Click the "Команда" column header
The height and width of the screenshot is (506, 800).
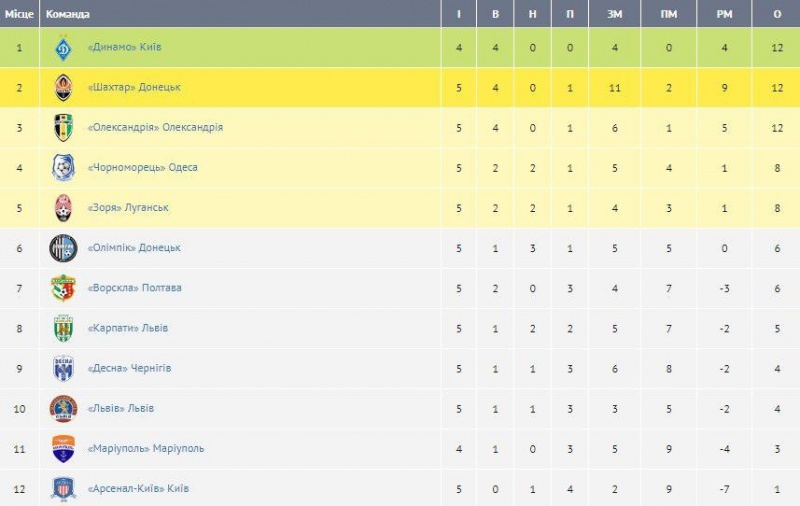tap(67, 14)
